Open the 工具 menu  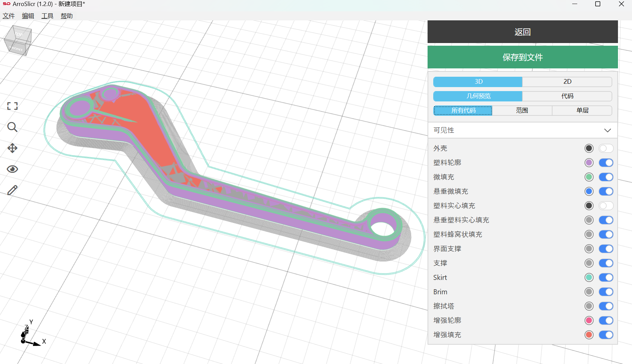47,16
